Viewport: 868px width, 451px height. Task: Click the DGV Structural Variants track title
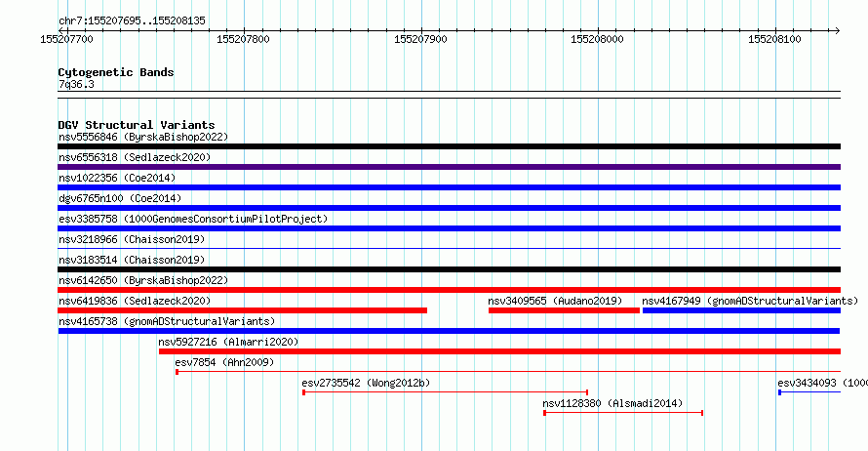click(x=137, y=125)
